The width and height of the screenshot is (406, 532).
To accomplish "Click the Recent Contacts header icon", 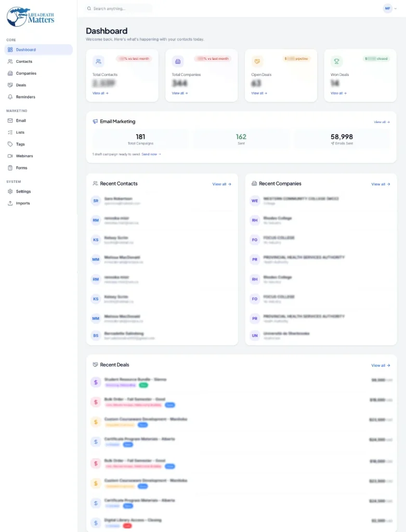I will pyautogui.click(x=95, y=183).
